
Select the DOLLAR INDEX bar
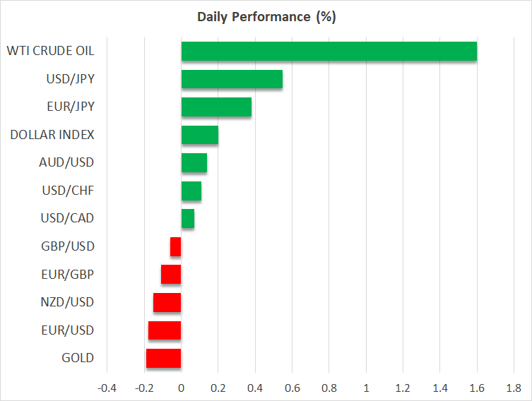pyautogui.click(x=199, y=135)
